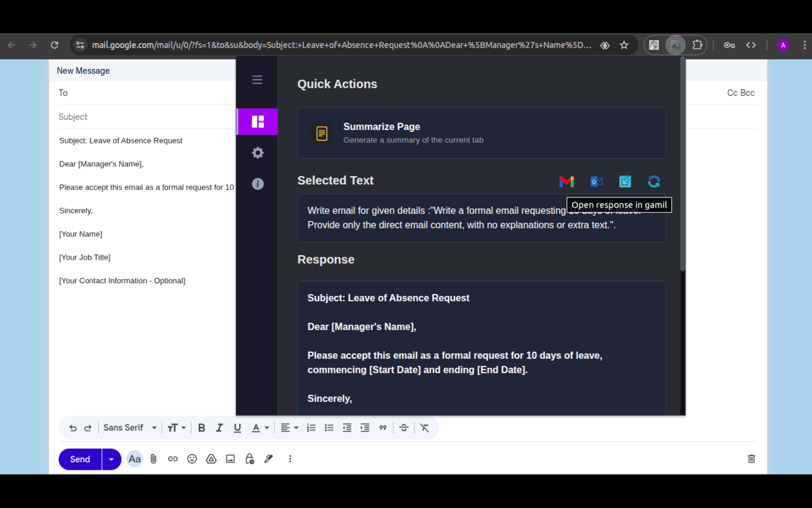The width and height of the screenshot is (812, 508).
Task: Decrease indent of text
Action: 347,428
